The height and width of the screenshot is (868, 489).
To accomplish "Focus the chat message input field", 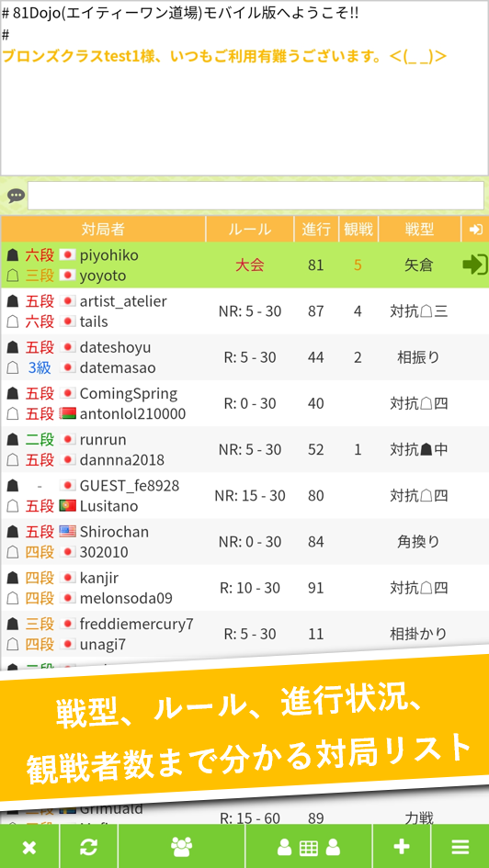I will tap(256, 196).
